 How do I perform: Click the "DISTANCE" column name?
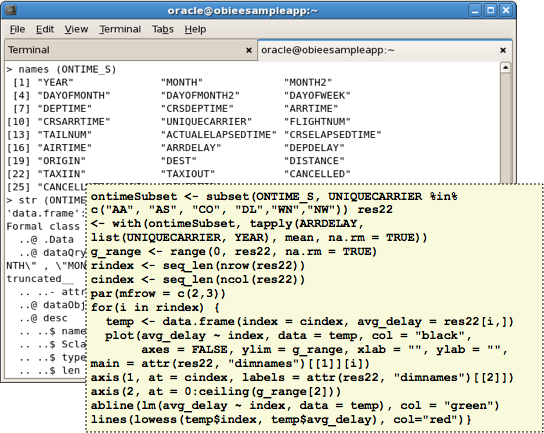pos(314,161)
